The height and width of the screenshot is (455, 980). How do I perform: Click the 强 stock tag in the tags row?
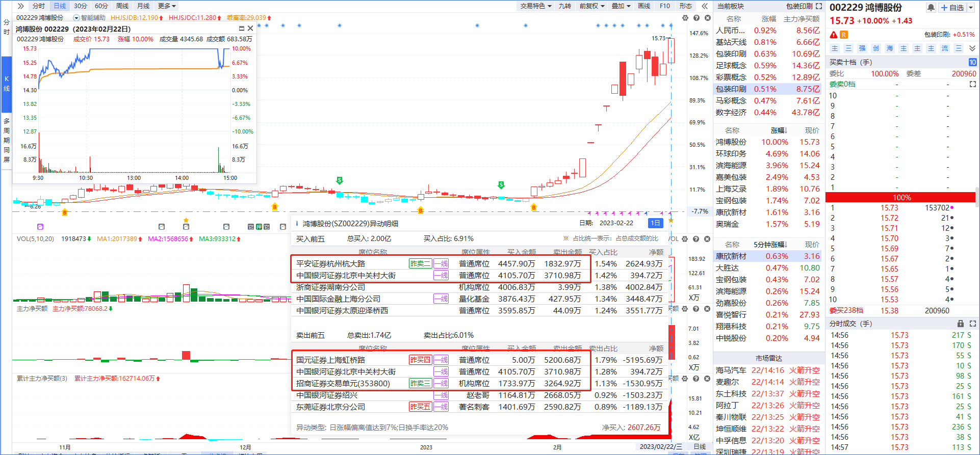coord(862,48)
